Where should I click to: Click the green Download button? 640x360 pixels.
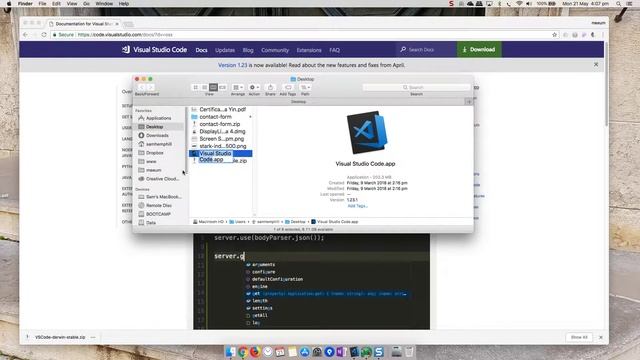[x=479, y=49]
